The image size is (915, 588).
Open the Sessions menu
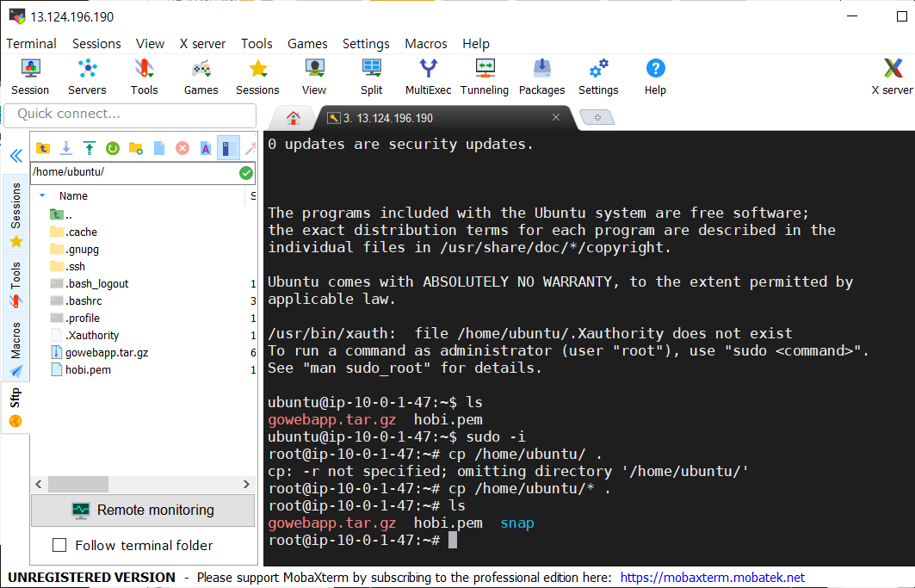click(97, 44)
